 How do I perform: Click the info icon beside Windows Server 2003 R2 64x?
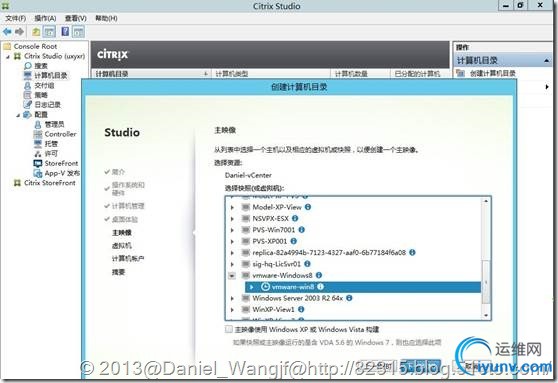tap(349, 298)
